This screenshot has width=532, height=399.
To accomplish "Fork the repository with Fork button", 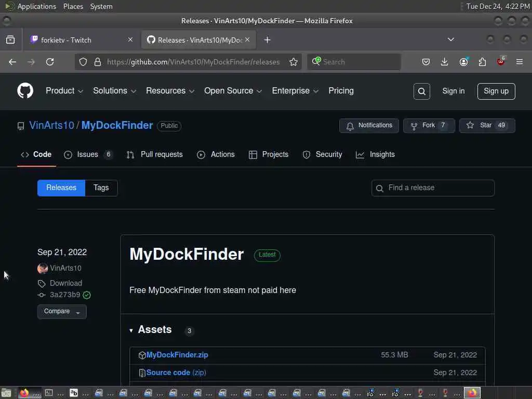I will click(429, 126).
